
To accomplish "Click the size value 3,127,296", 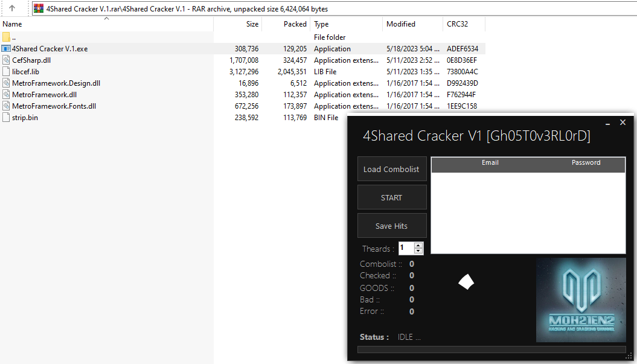I will [x=244, y=71].
